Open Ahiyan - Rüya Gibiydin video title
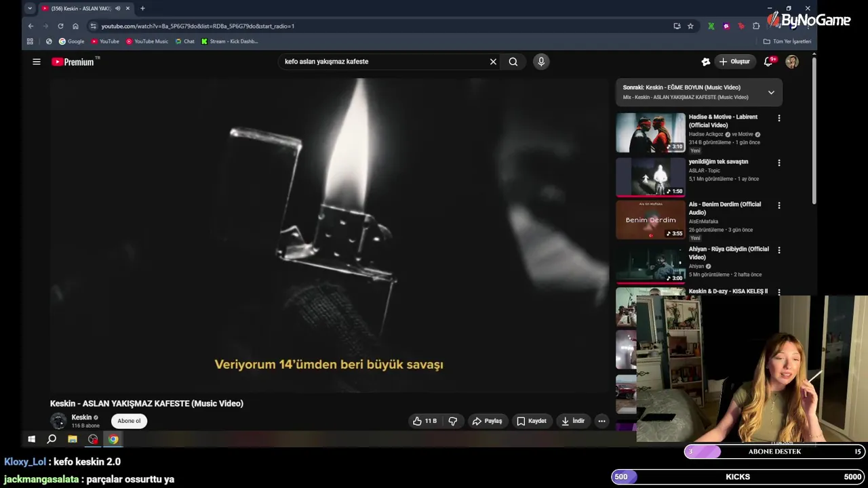Image resolution: width=868 pixels, height=488 pixels. pos(729,253)
